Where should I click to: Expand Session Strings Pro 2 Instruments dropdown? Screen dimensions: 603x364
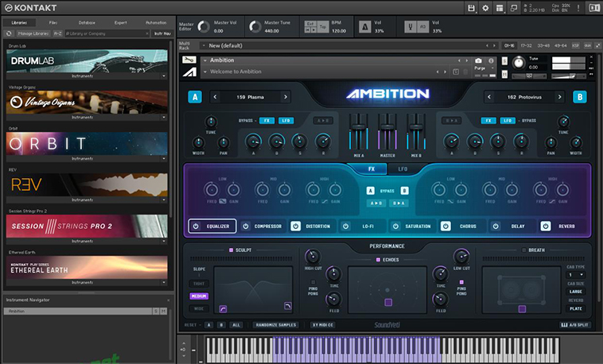point(164,241)
